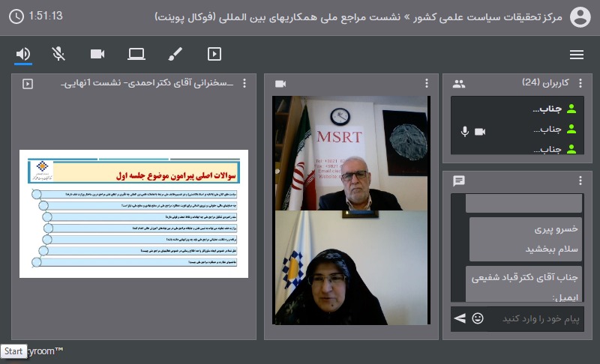Open the media playback icon in toolbar

(214, 54)
